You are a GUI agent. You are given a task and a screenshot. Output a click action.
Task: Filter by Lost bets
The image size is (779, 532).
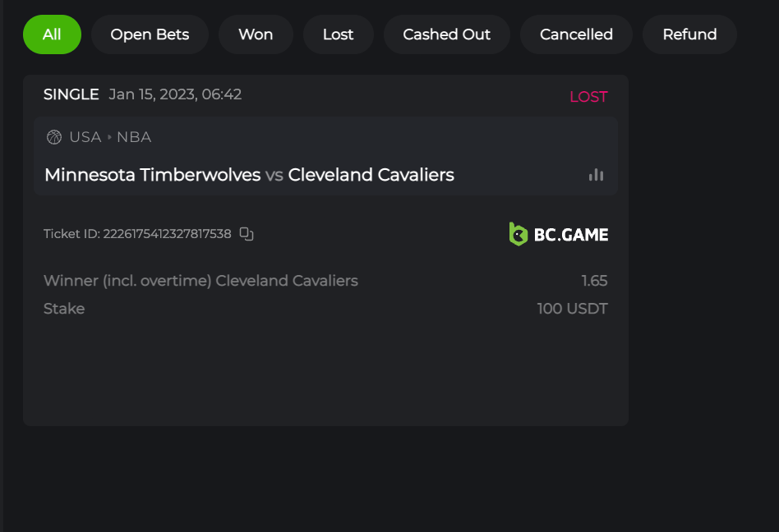click(x=338, y=34)
